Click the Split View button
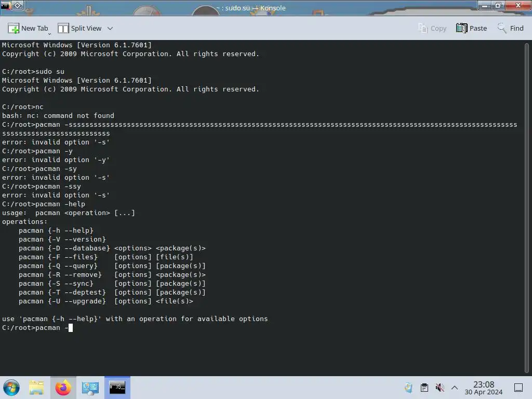The width and height of the screenshot is (532, 399). (x=79, y=28)
